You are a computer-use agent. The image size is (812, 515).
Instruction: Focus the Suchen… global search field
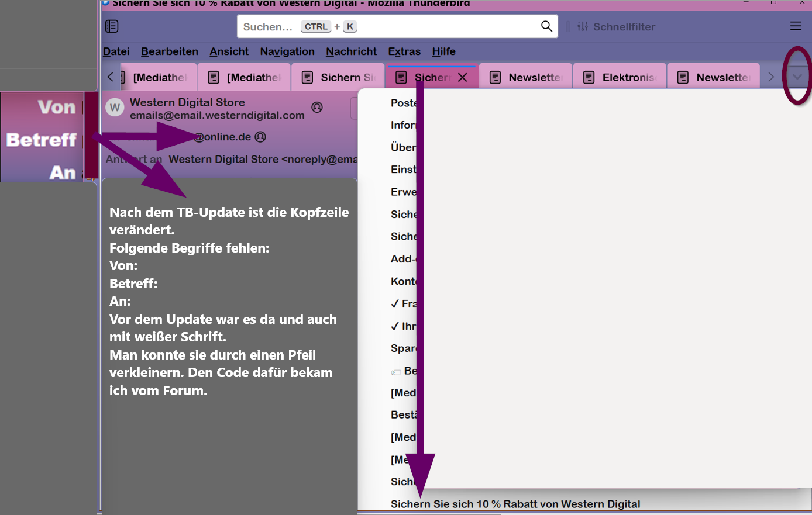coord(397,26)
